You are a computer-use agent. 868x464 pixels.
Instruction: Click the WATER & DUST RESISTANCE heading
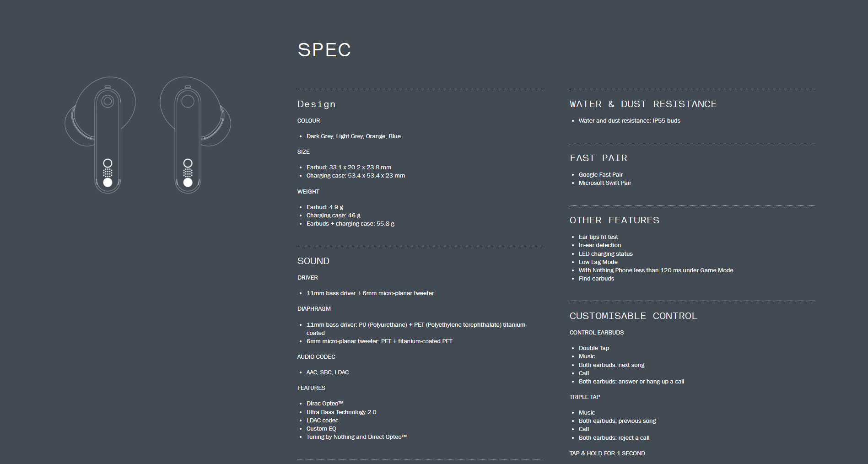coord(643,104)
